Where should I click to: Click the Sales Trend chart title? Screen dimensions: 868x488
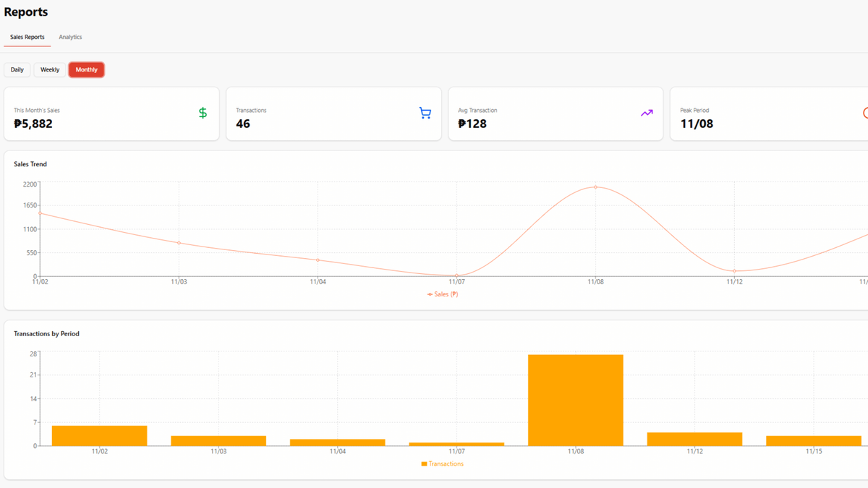[x=30, y=164]
